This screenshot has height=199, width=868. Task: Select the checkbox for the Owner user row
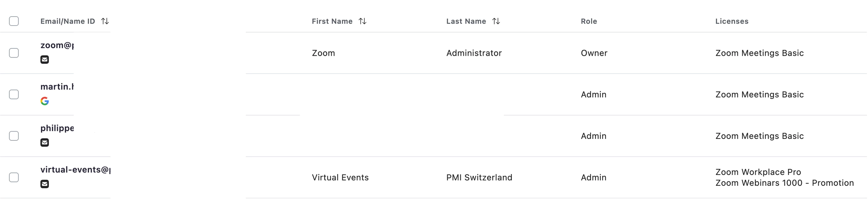[14, 53]
